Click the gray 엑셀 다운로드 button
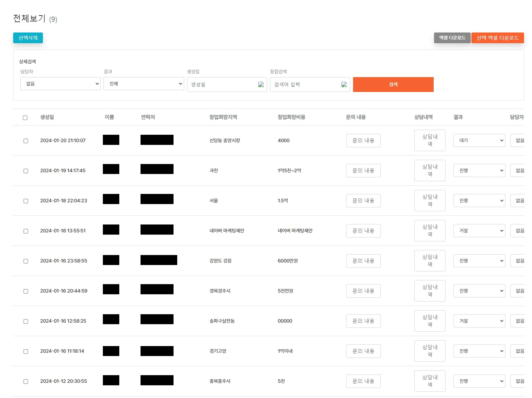The height and width of the screenshot is (398, 532). click(x=452, y=38)
